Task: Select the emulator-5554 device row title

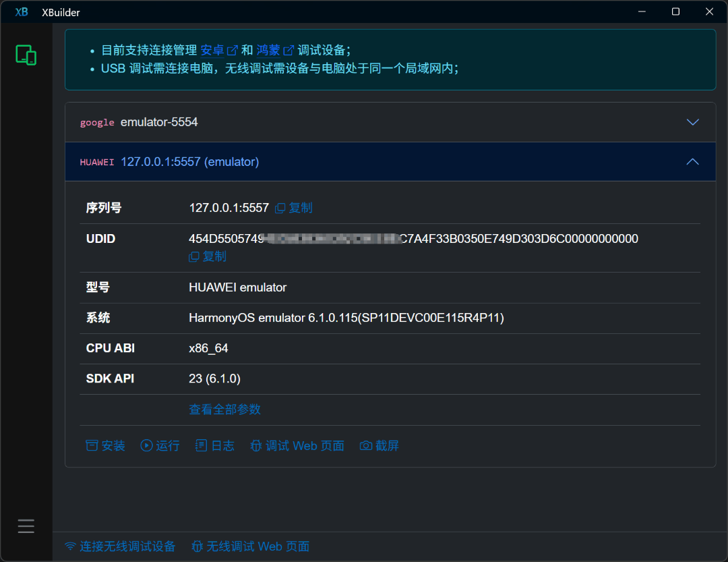Action: pyautogui.click(x=159, y=122)
